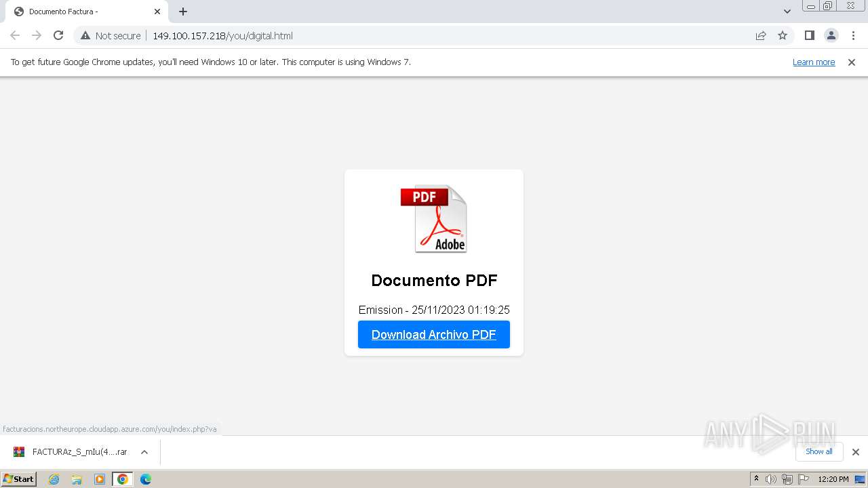Click the Adobe PDF document icon
This screenshot has width=868, height=488.
[x=434, y=219]
